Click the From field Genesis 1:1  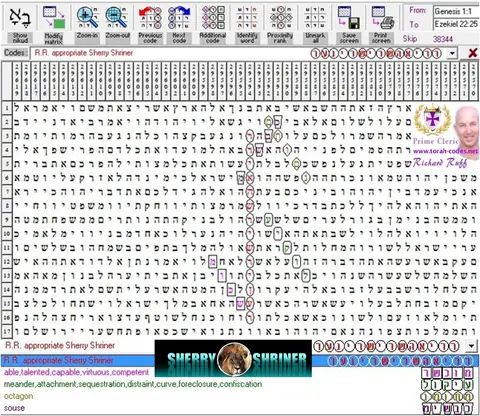[456, 11]
